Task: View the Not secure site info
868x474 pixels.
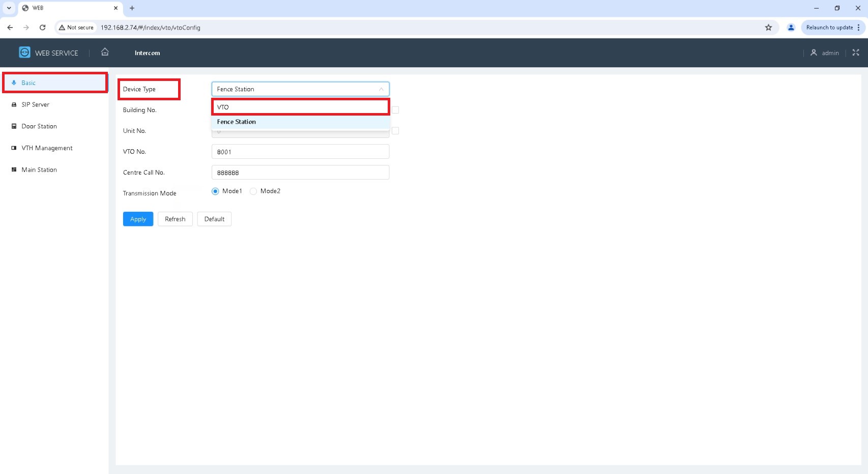Action: point(77,27)
